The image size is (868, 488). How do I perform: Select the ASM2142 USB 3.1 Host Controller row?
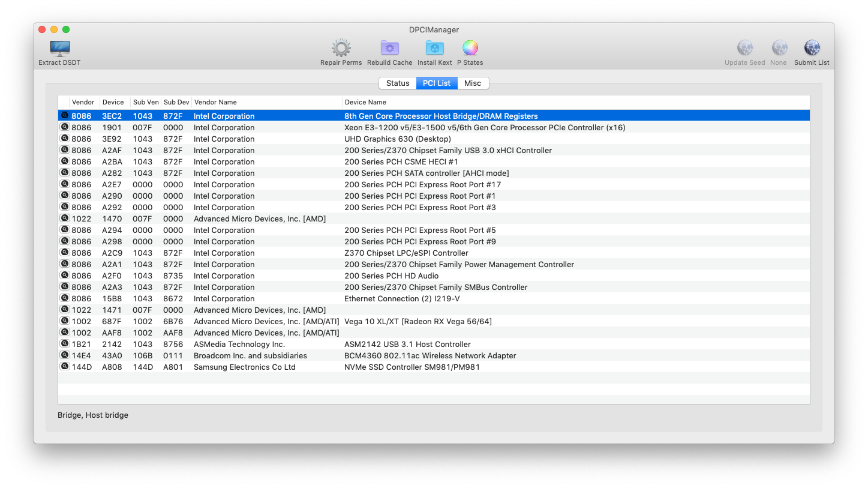pyautogui.click(x=407, y=345)
